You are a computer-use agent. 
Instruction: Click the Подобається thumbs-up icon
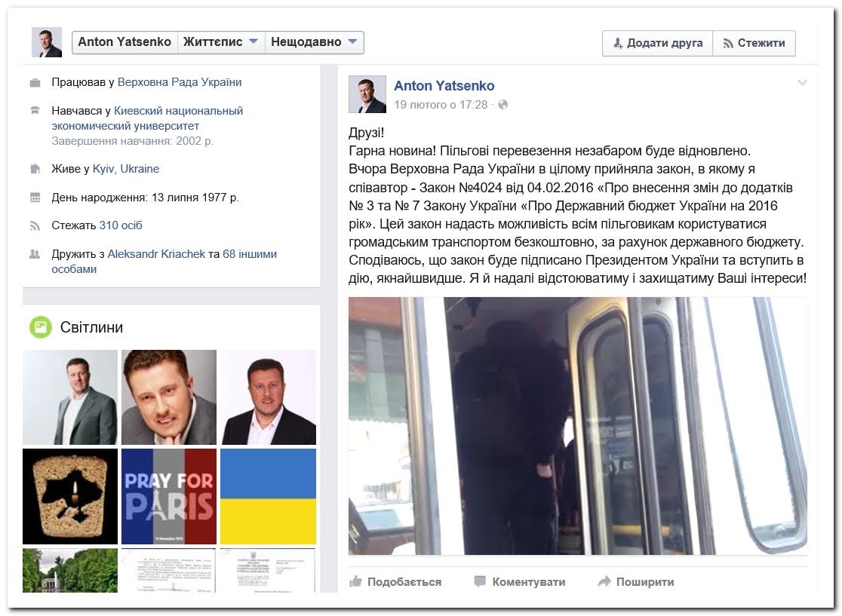(x=355, y=581)
